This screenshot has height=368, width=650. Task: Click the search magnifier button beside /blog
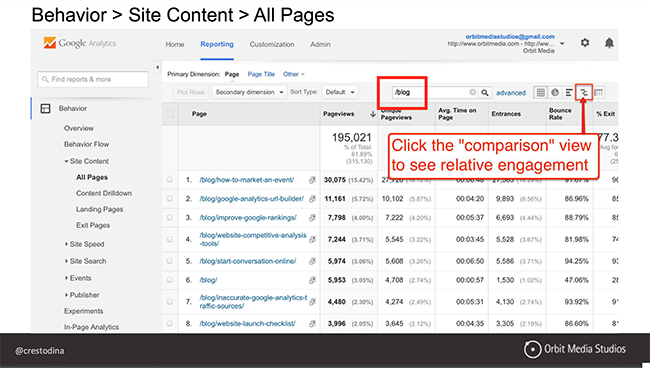point(485,92)
